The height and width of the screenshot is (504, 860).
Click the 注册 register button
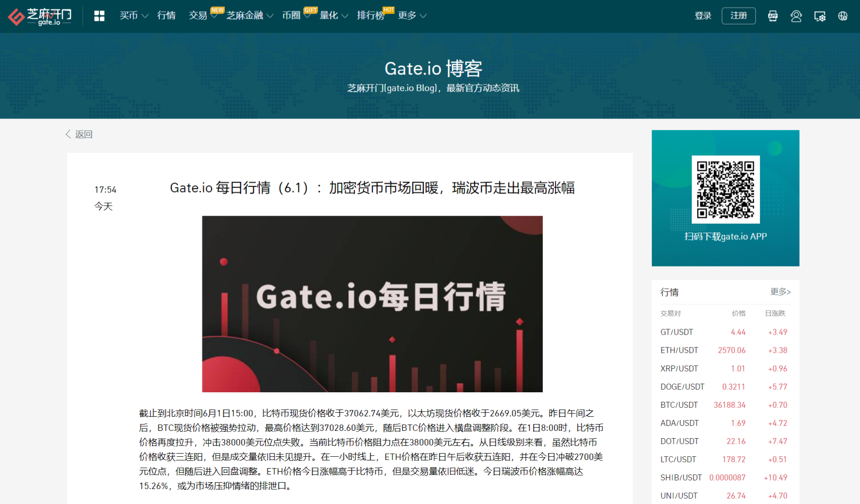(739, 16)
